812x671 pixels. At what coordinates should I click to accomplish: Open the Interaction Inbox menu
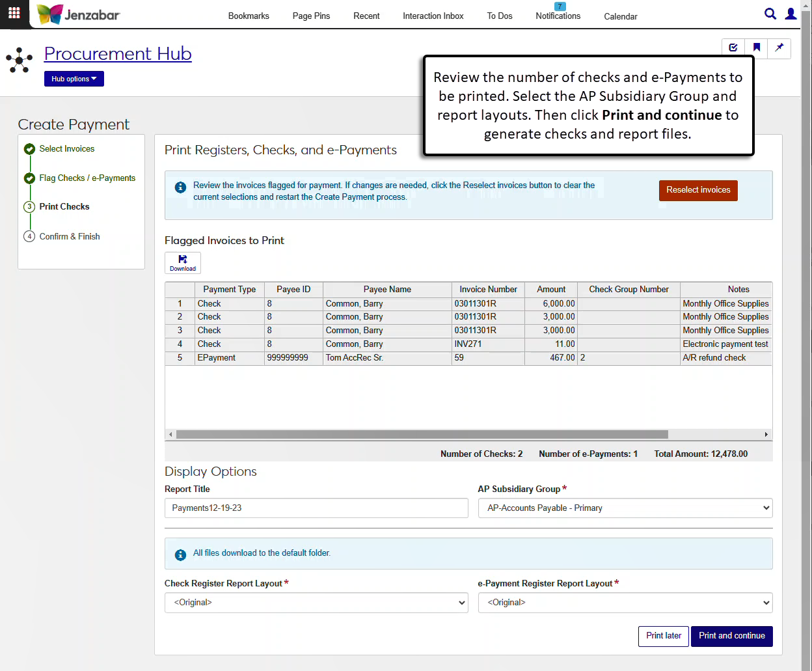(433, 16)
